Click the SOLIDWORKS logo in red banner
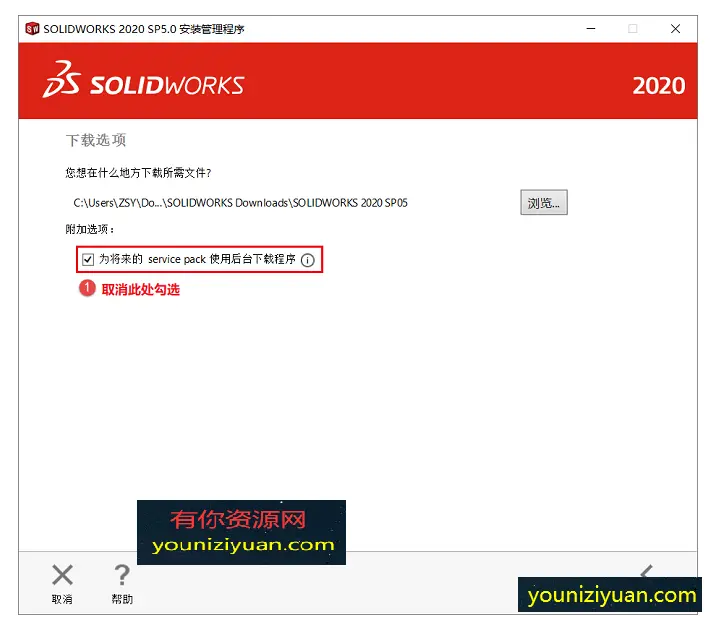The image size is (713, 623). coord(144,80)
